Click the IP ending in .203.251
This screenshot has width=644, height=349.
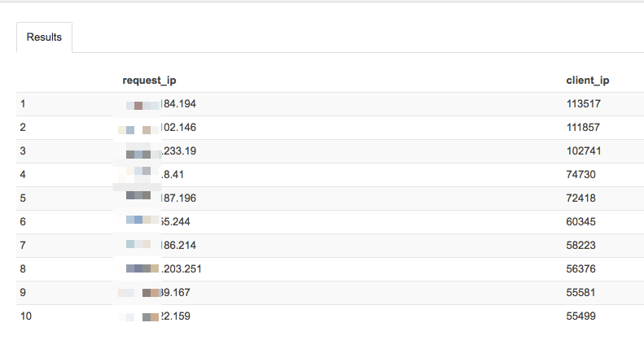tap(164, 269)
